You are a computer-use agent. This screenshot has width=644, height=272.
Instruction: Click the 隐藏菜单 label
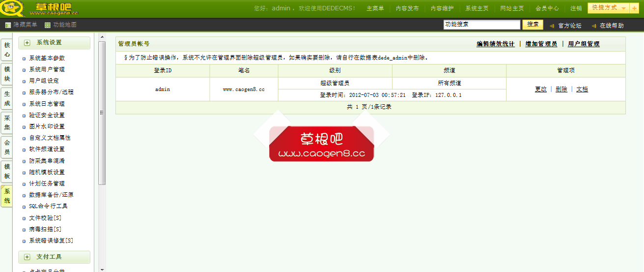coord(25,25)
